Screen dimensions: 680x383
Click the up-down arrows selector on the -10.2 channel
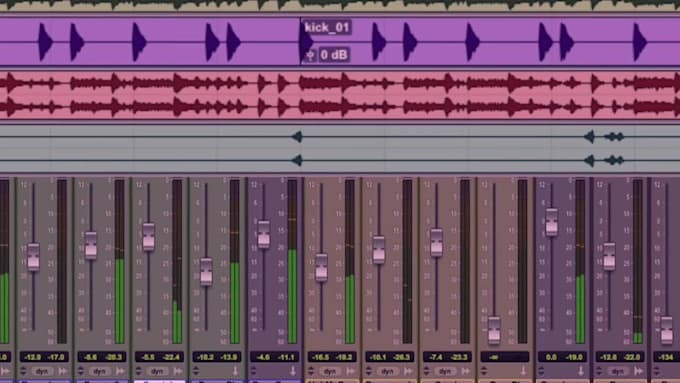click(196, 371)
